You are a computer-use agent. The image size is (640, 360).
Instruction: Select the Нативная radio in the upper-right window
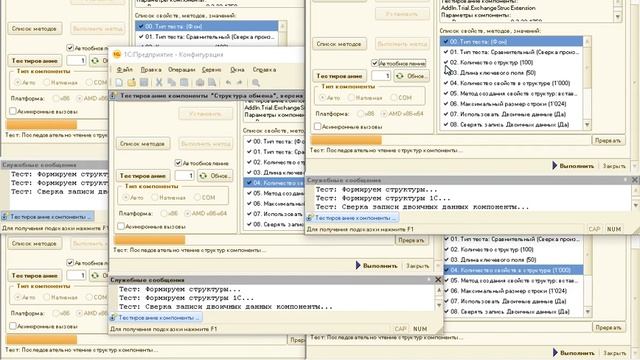pos(351,98)
